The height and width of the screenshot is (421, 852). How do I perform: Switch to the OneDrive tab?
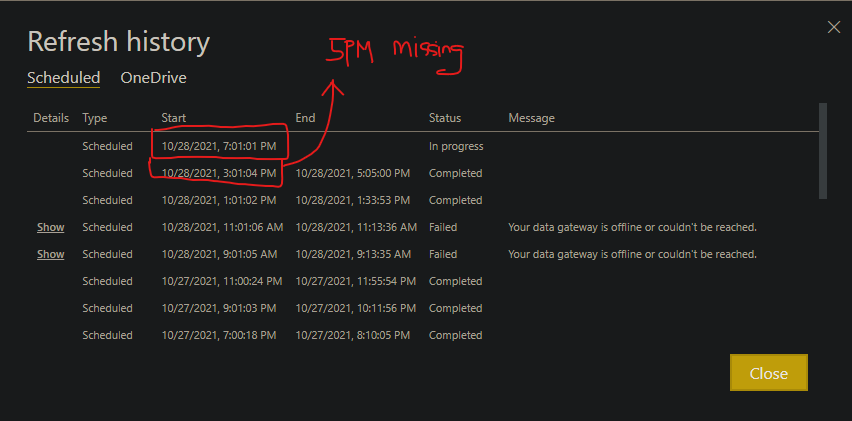(x=153, y=78)
